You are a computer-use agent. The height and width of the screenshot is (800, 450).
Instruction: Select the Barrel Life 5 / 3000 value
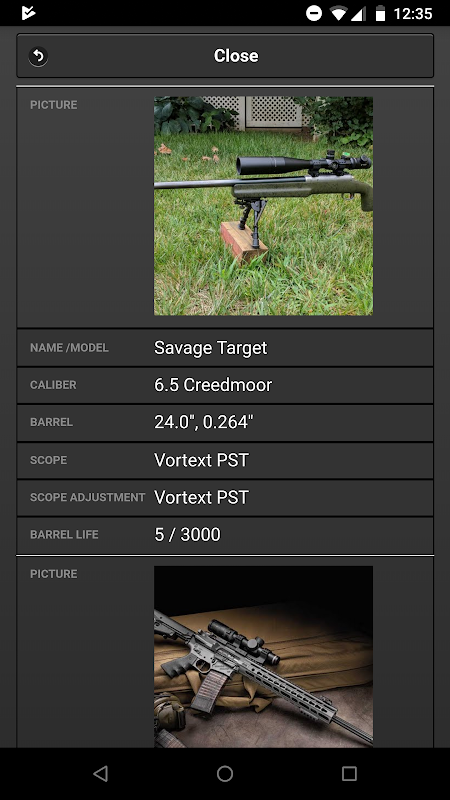[187, 535]
